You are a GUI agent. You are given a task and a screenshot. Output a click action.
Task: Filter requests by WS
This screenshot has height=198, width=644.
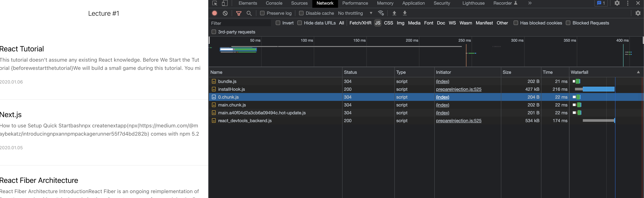(452, 23)
